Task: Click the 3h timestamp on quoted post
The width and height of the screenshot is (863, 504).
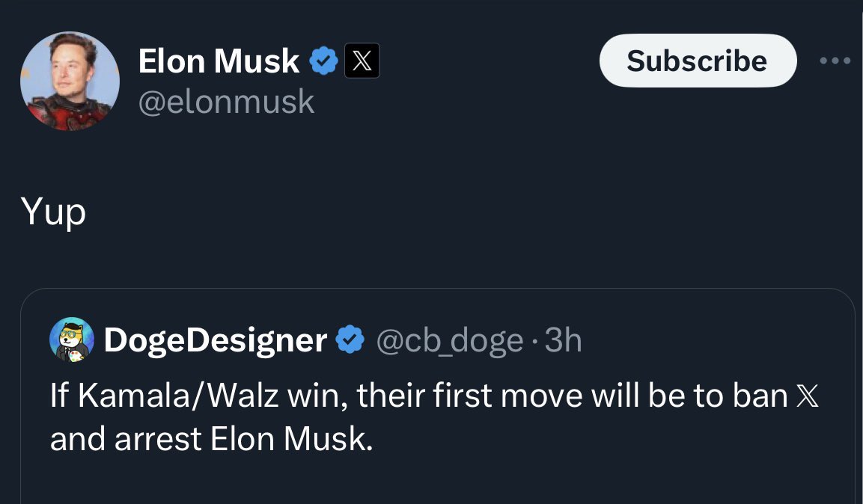Action: 563,340
